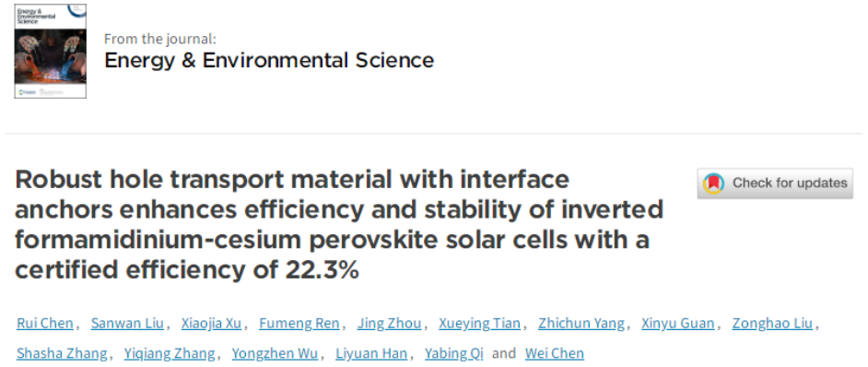Open the Energy & Environmental Science cover thumbnail

click(51, 51)
